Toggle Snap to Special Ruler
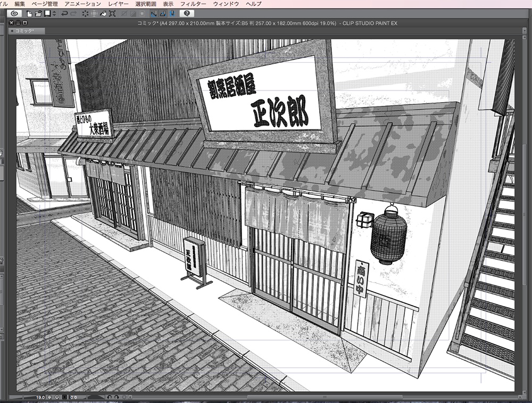 tap(163, 14)
